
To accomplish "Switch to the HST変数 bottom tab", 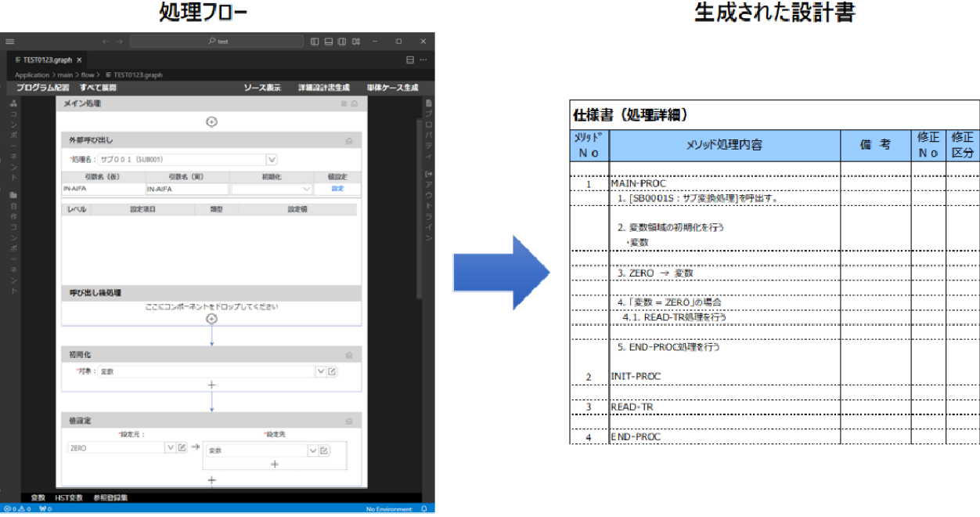I will tap(68, 497).
